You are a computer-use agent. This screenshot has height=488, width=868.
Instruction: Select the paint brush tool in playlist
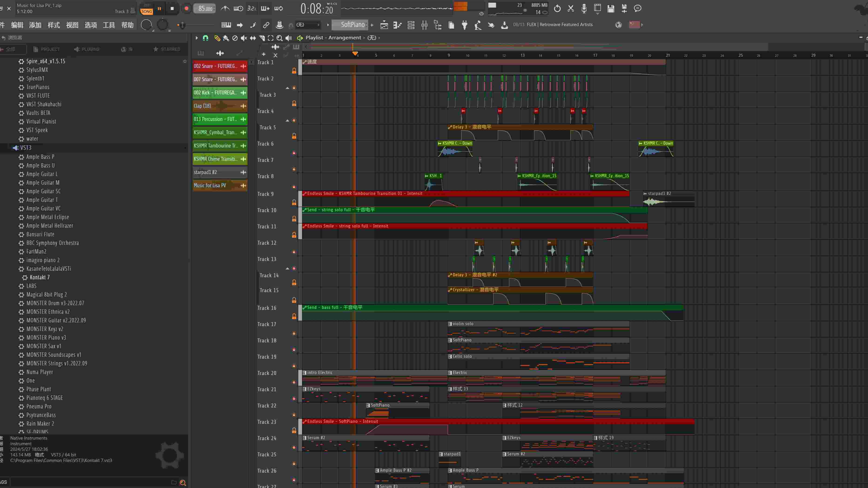[226, 38]
